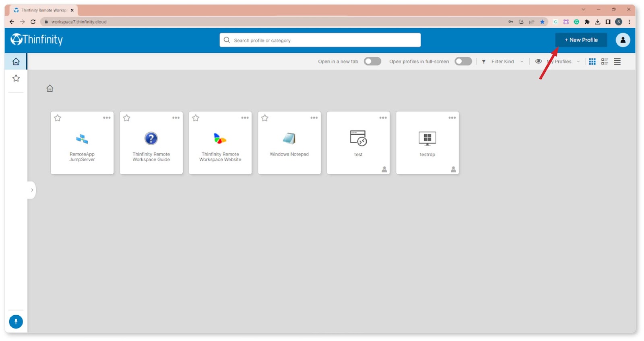The height and width of the screenshot is (341, 644).
Task: Click the user icon on test card
Action: [384, 169]
